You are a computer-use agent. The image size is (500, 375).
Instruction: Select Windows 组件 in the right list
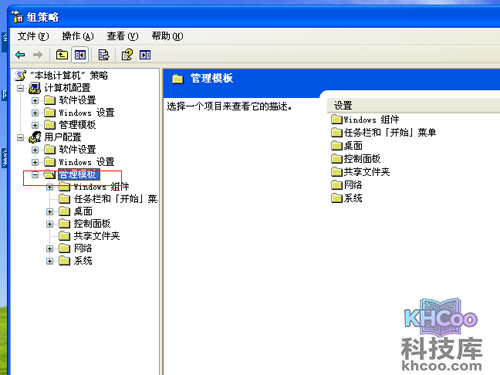371,119
